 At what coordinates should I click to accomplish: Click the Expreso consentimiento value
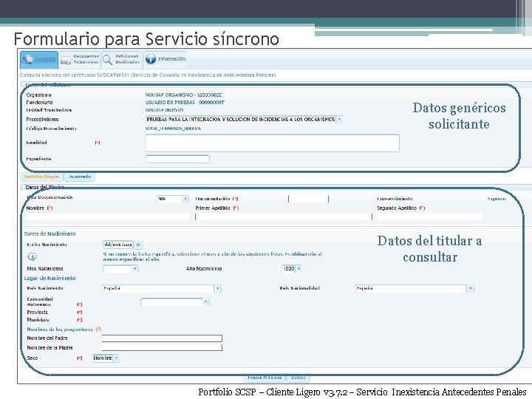pyautogui.click(x=497, y=199)
